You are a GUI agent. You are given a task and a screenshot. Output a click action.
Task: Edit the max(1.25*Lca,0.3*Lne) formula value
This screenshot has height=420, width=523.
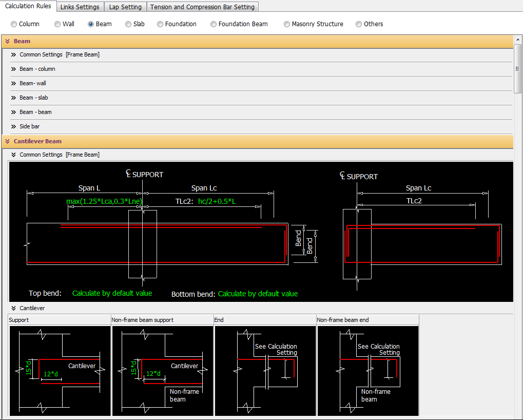tap(104, 201)
